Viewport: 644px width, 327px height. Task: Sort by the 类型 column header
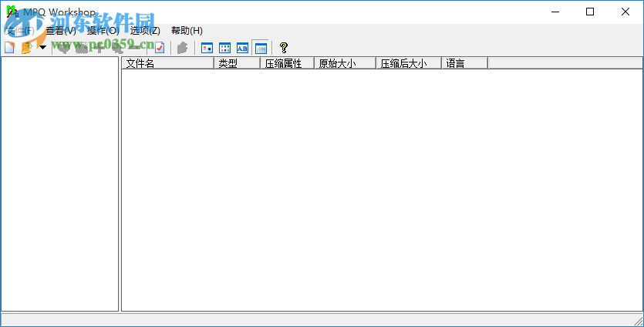click(237, 63)
